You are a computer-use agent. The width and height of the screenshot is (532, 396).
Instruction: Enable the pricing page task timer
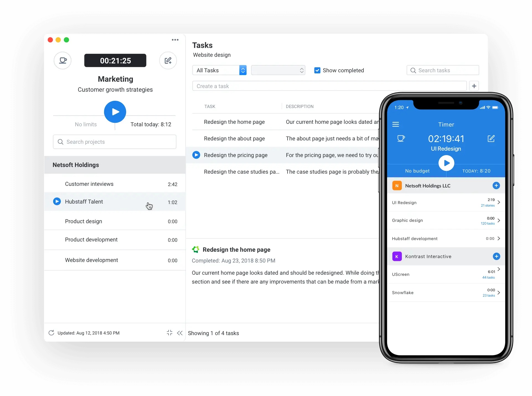coord(195,155)
